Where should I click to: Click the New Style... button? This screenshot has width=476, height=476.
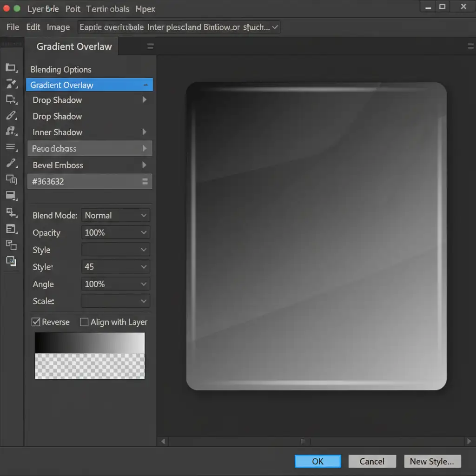tap(432, 461)
